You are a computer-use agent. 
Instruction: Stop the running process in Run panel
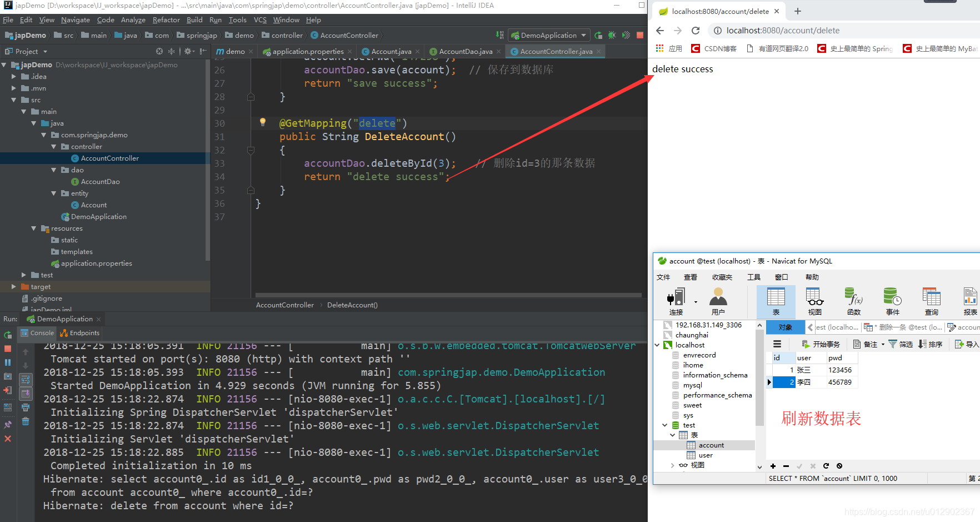coord(8,349)
